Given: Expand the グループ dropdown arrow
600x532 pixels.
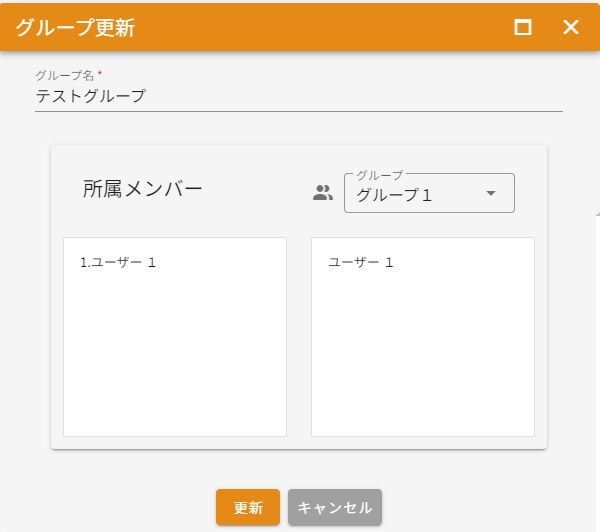Looking at the screenshot, I should tap(490, 194).
